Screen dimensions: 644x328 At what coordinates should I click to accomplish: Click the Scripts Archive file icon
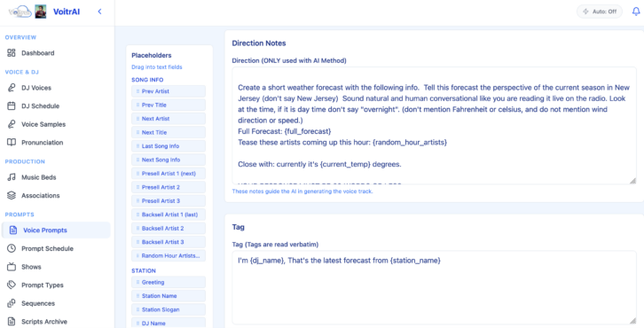coord(12,322)
